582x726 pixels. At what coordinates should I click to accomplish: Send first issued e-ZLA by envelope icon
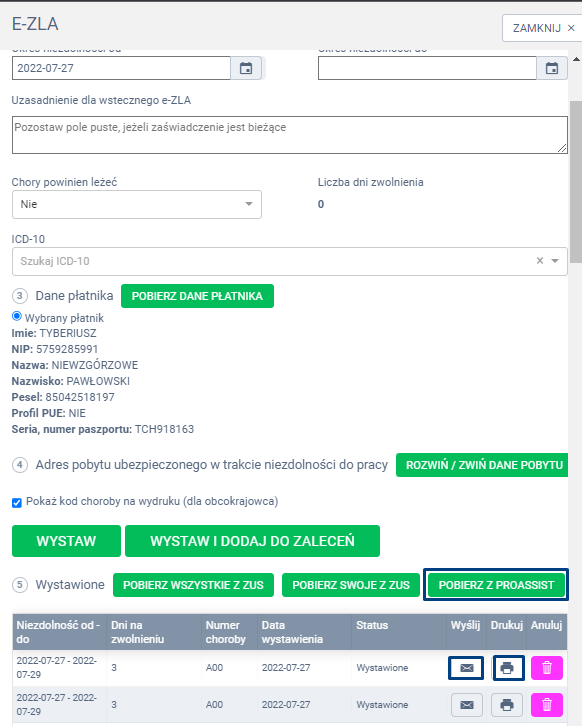[466, 668]
